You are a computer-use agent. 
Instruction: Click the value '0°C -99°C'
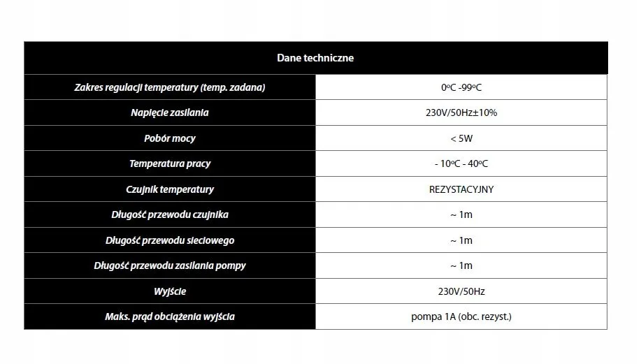pos(461,87)
